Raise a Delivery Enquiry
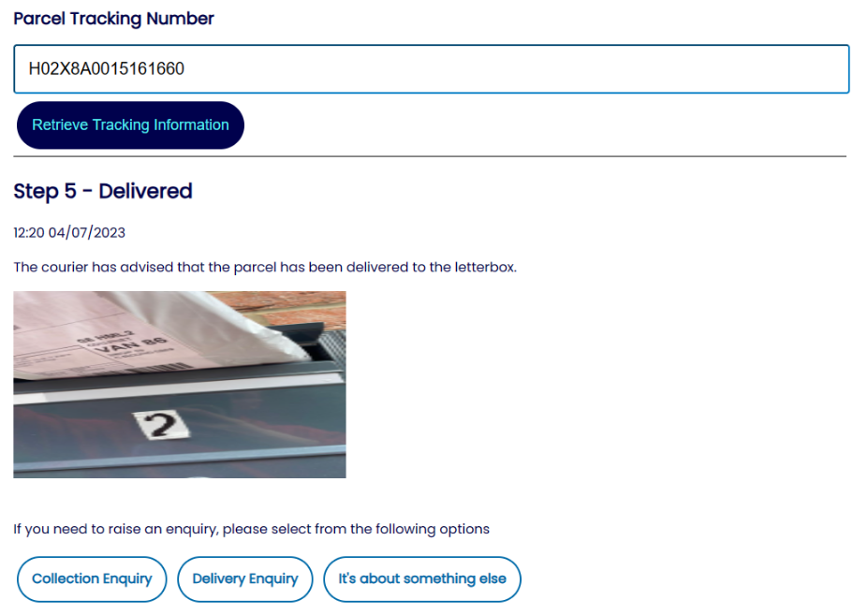Image resolution: width=868 pixels, height=614 pixels. tap(245, 578)
